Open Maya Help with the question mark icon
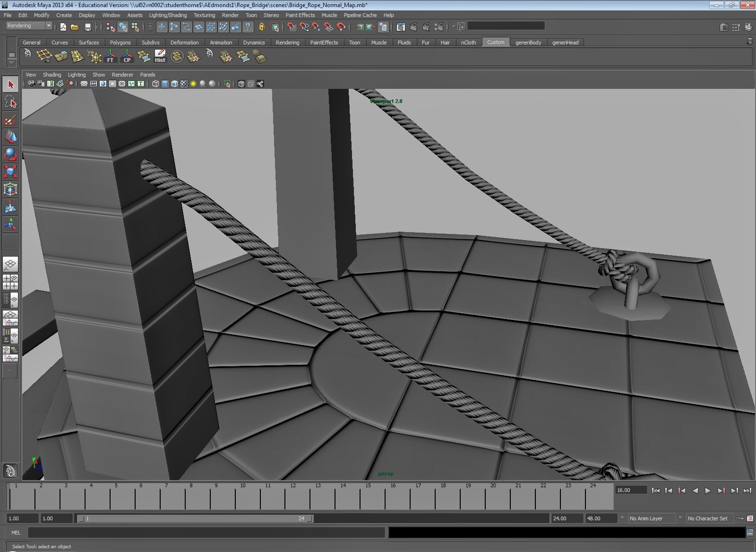This screenshot has width=756, height=552. click(x=248, y=27)
